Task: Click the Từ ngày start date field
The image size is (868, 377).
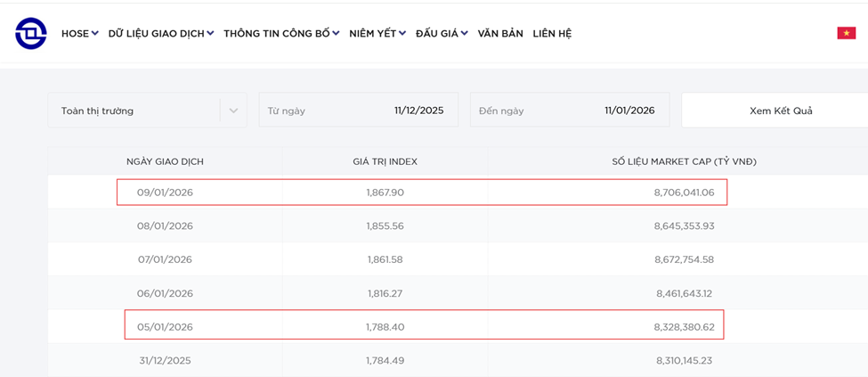Action: 358,111
